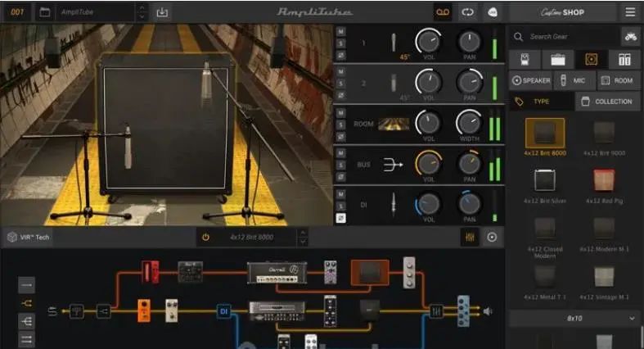Open the hamburger menu at top right

pos(629,12)
